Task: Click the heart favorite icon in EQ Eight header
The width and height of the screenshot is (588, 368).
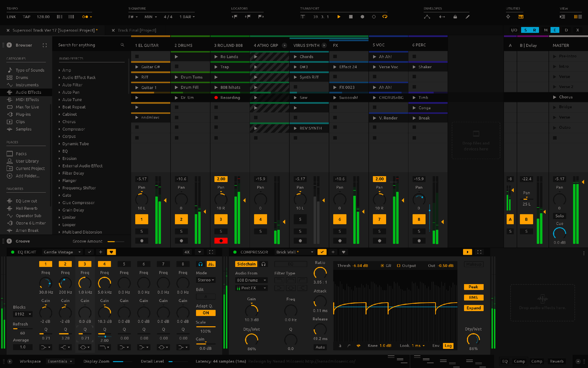Action: 112,252
